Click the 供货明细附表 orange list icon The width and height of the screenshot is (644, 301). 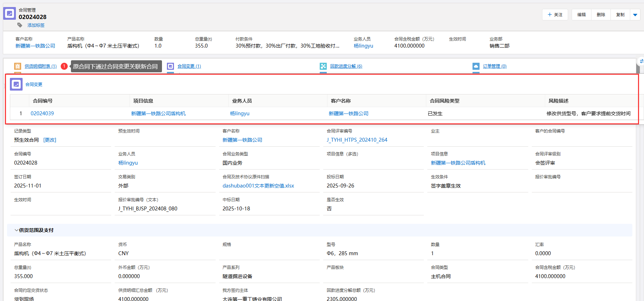[x=17, y=66]
